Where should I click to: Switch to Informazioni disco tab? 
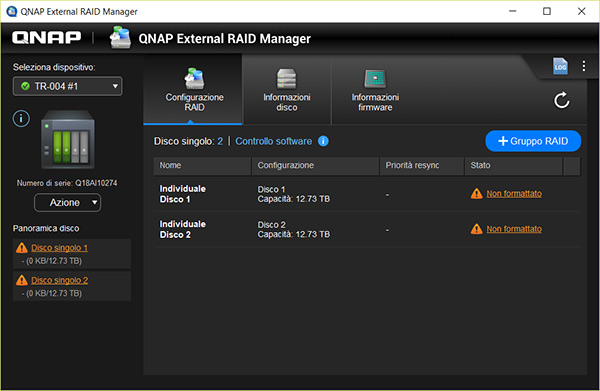point(287,90)
